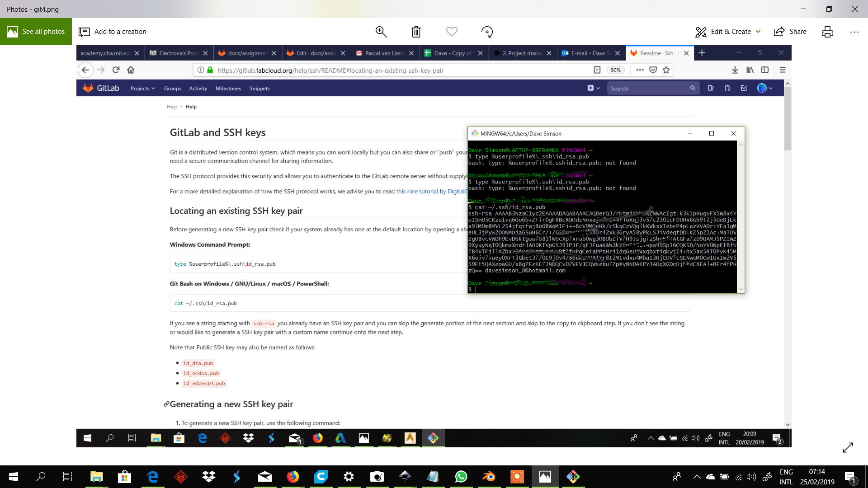Screen dimensions: 868x488
Task: Click Firefox icon in Windows taskbar
Action: click(x=293, y=477)
